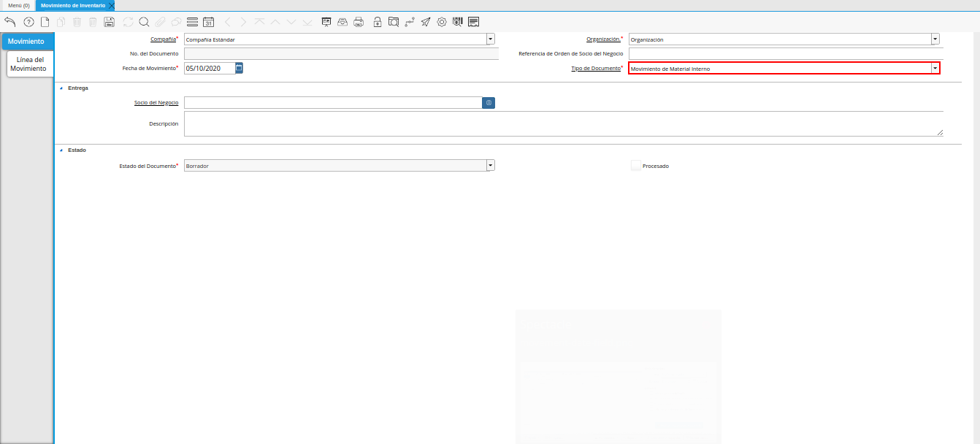The height and width of the screenshot is (444, 980).
Task: Open Find with magnifying glass icon
Action: 144,22
